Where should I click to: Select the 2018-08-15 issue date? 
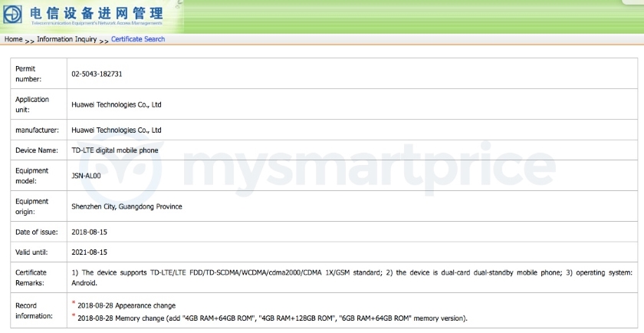(89, 232)
